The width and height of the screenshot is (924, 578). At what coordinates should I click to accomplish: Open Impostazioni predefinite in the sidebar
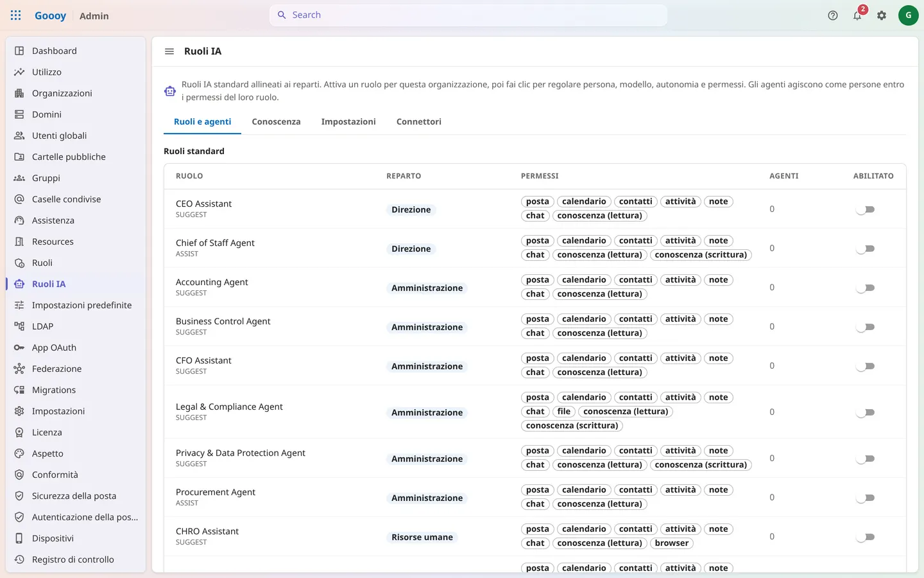tap(76, 305)
